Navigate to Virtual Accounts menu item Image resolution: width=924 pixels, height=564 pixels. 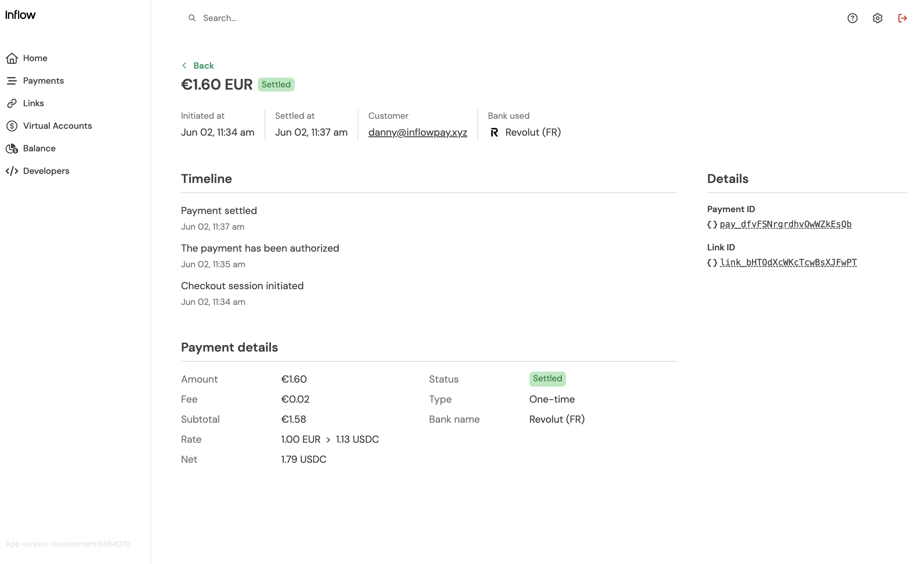point(57,126)
